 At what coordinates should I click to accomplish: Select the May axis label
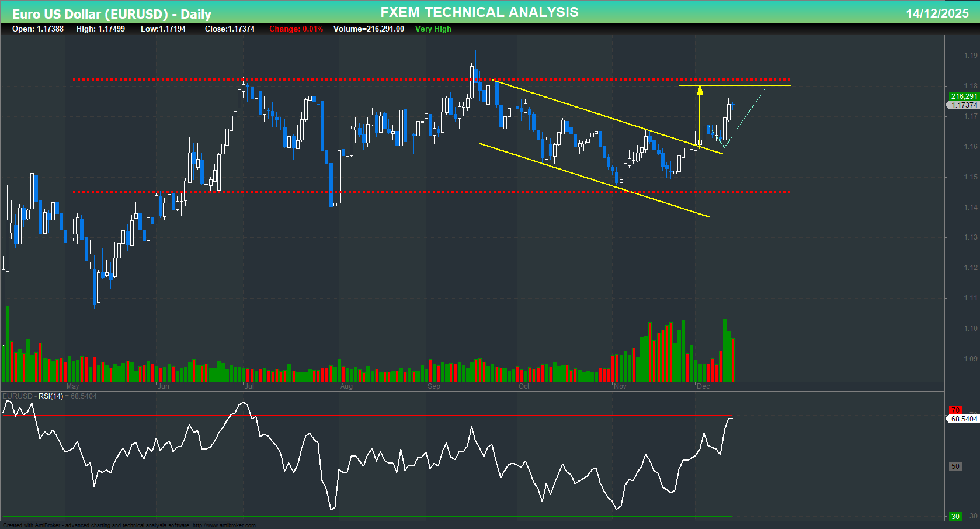pos(73,386)
